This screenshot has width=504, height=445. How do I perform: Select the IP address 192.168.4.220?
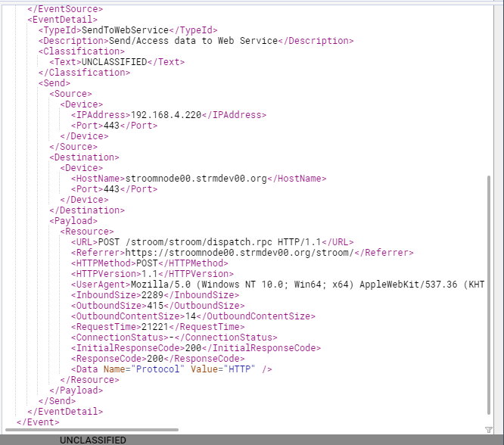pos(166,115)
